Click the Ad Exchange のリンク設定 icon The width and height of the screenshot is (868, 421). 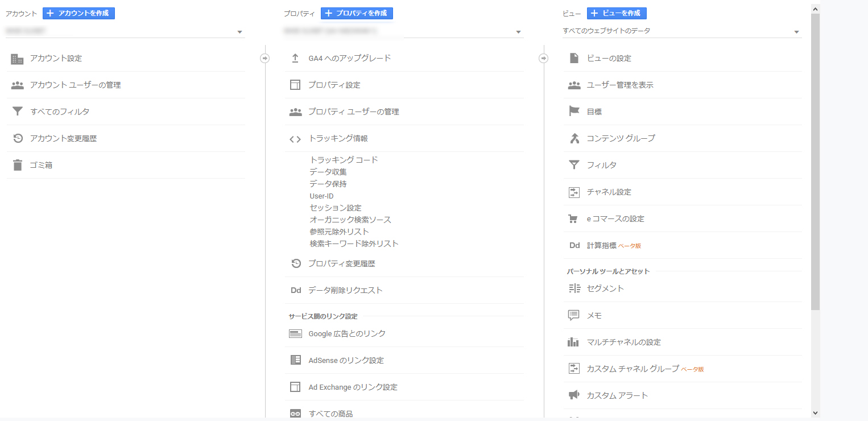point(295,387)
